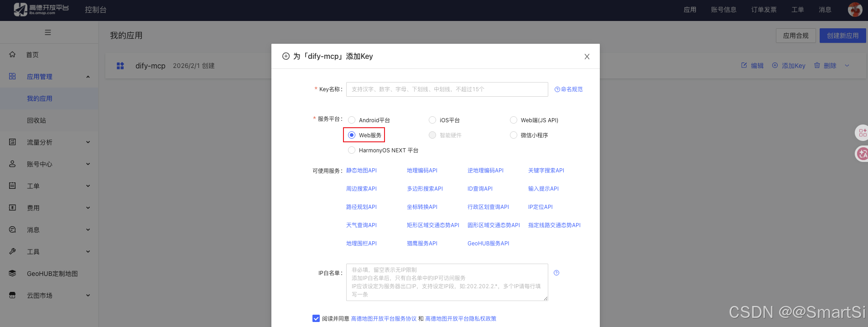
Task: Expand the 消息 sidebar section
Action: point(88,230)
